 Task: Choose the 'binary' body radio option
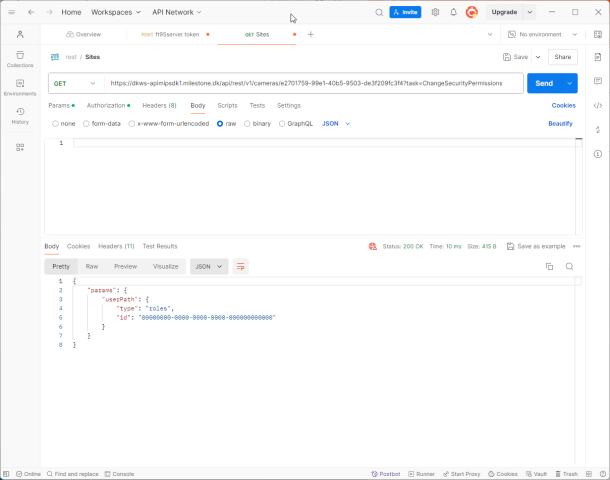(x=247, y=123)
